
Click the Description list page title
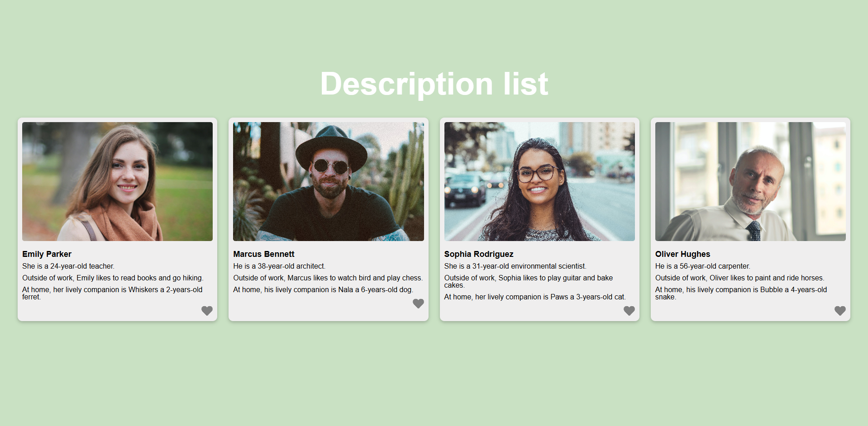coord(434,84)
